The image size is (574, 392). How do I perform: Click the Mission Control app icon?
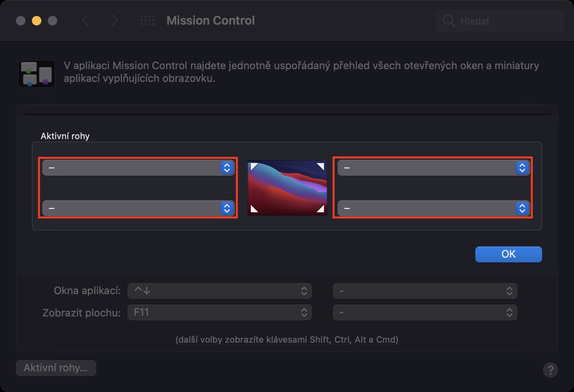click(37, 74)
